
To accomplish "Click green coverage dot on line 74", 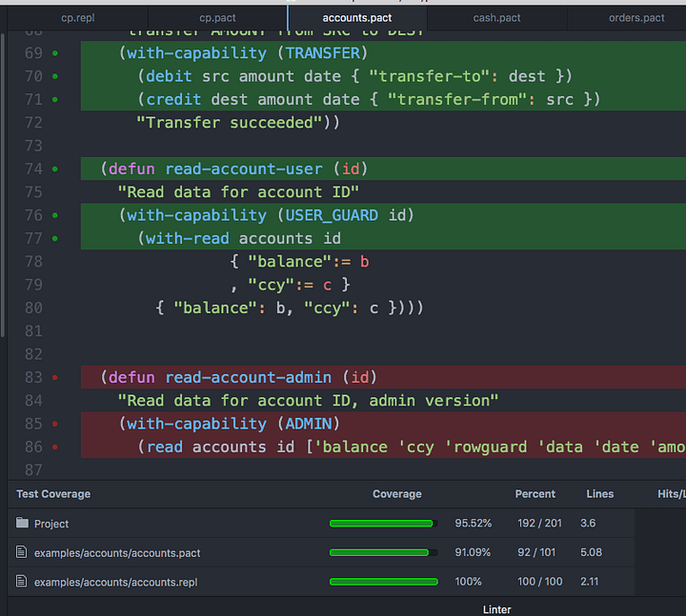I will (x=55, y=169).
